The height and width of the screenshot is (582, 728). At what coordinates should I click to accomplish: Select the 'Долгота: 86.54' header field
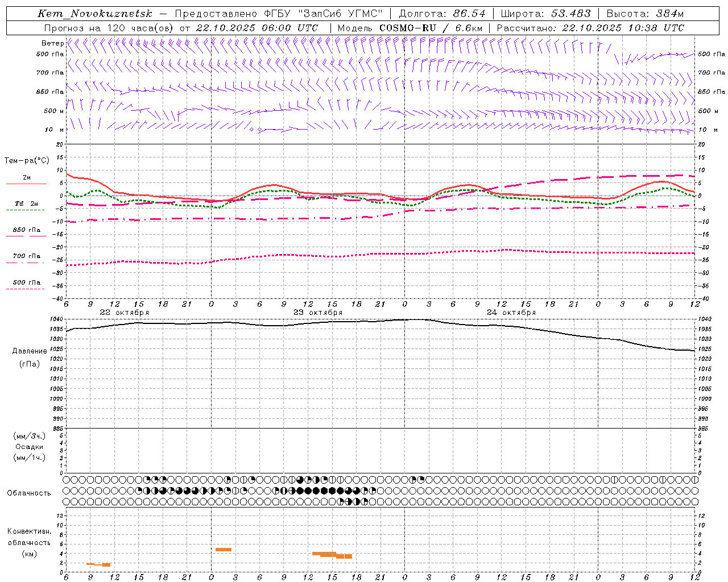tap(442, 14)
